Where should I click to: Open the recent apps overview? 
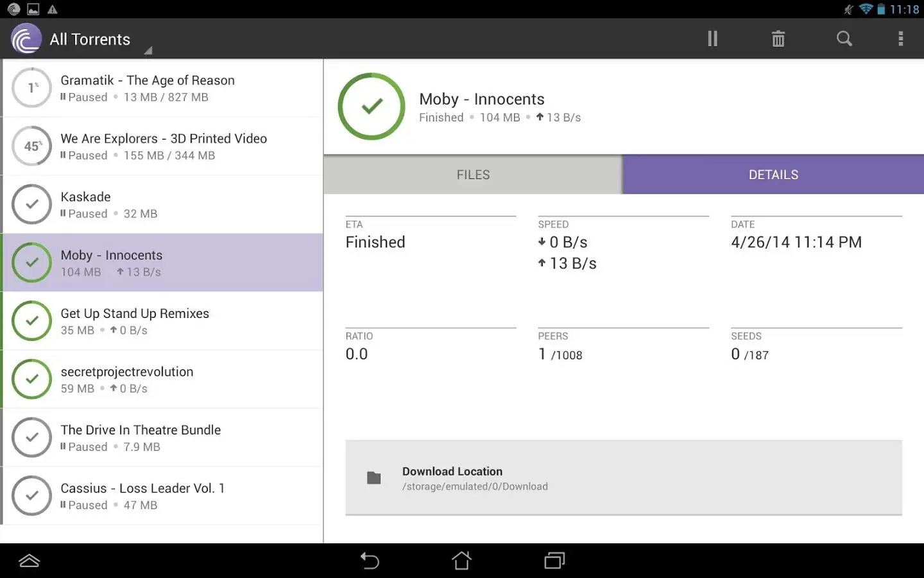click(x=554, y=561)
